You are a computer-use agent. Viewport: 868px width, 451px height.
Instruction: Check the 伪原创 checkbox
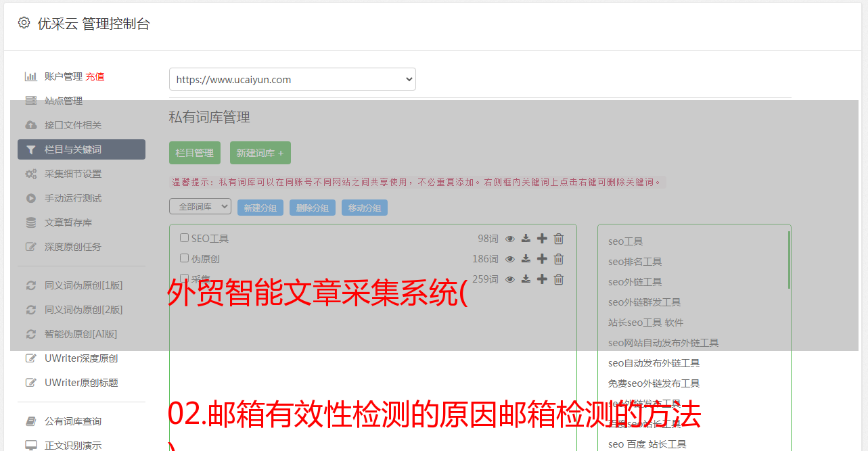pos(184,258)
